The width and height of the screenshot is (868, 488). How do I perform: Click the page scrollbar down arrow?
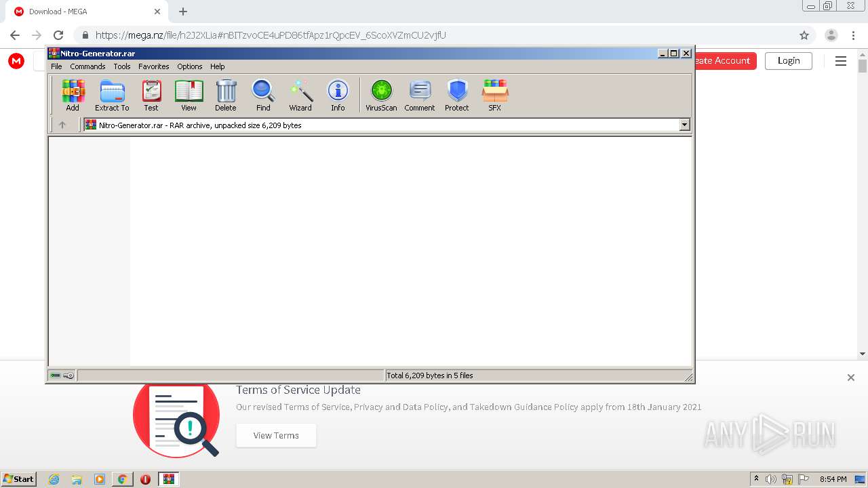(x=863, y=354)
